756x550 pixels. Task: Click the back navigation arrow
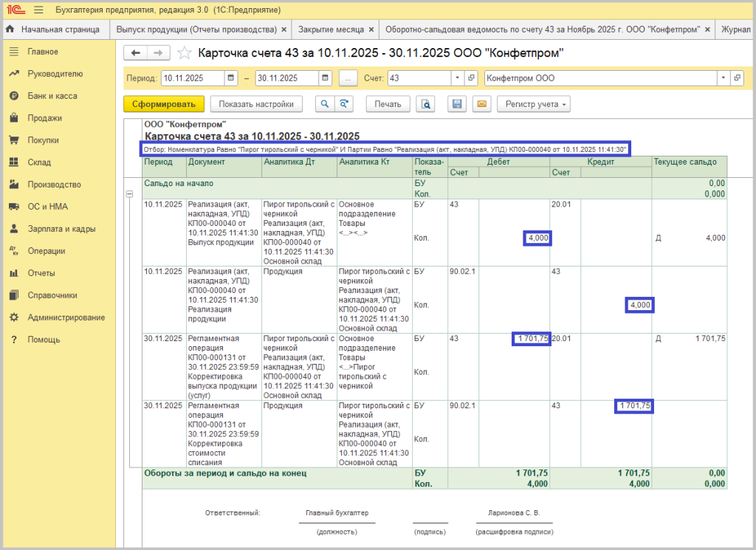[135, 53]
